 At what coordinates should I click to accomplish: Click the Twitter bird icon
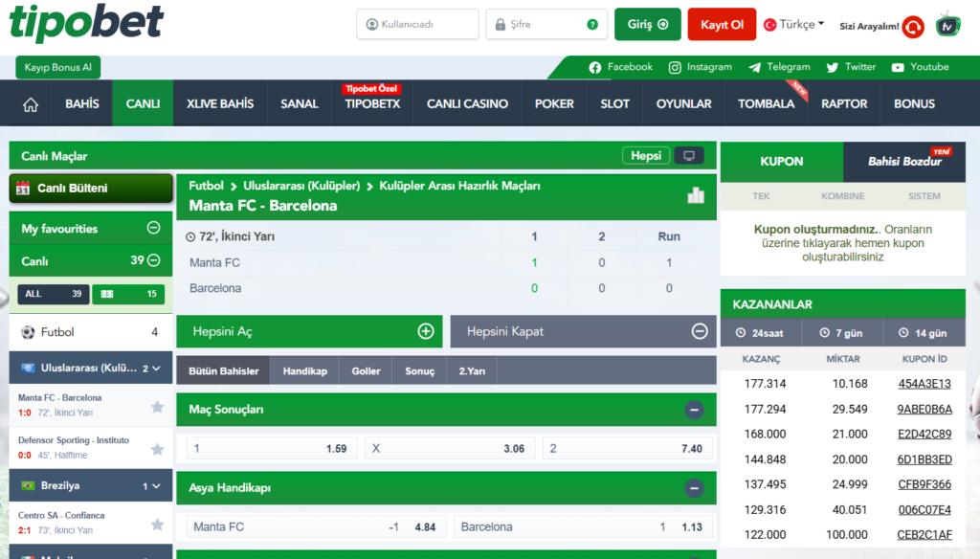coord(833,68)
